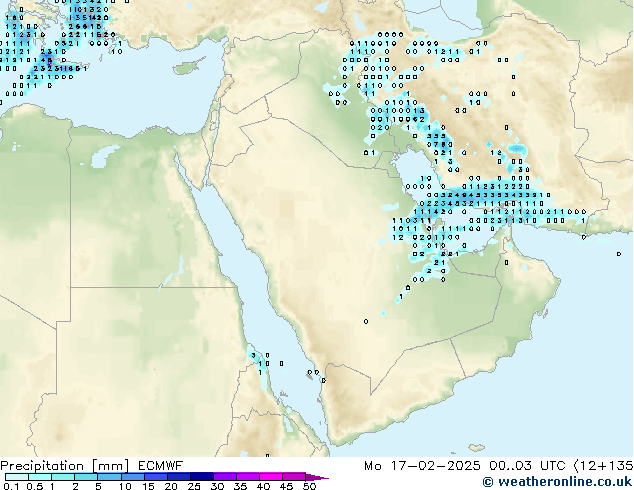Click the purple arrow at legend end
The width and height of the screenshot is (634, 490).
click(317, 477)
